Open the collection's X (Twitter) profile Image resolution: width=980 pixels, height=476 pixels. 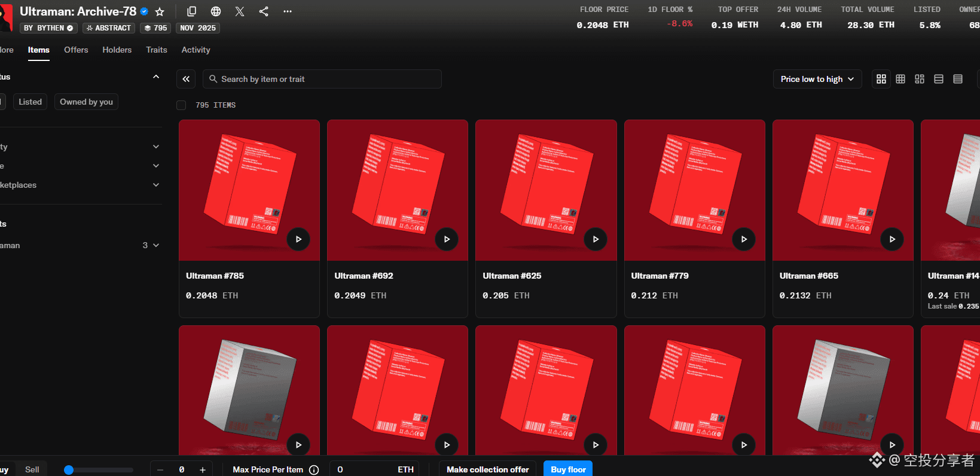[240, 12]
